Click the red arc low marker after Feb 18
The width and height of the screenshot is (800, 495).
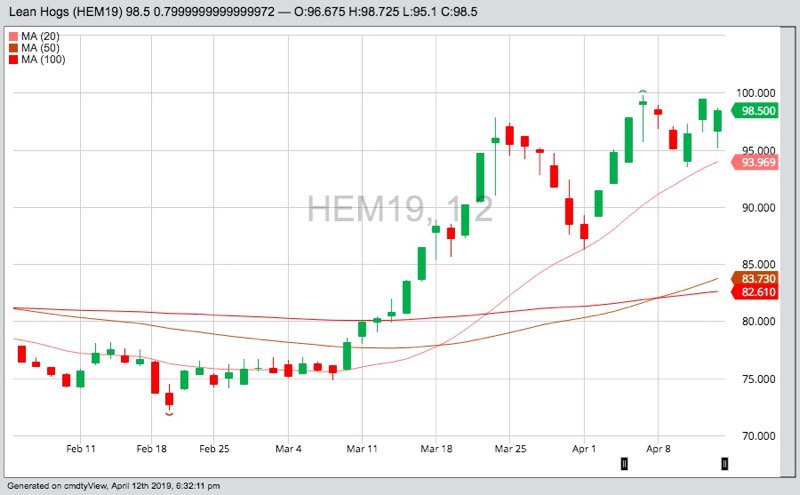(x=169, y=414)
